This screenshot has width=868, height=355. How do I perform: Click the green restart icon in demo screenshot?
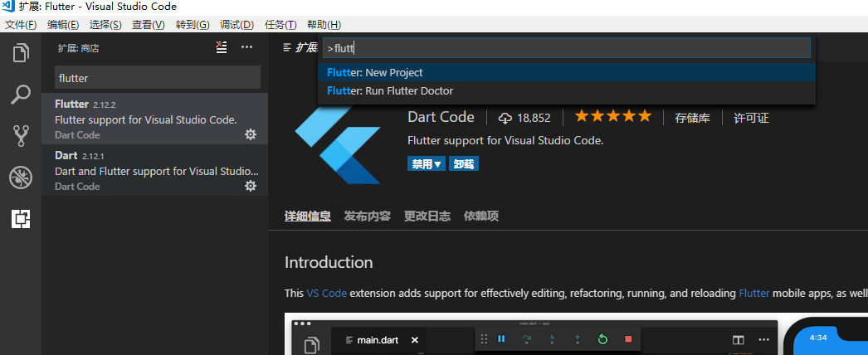(x=602, y=339)
